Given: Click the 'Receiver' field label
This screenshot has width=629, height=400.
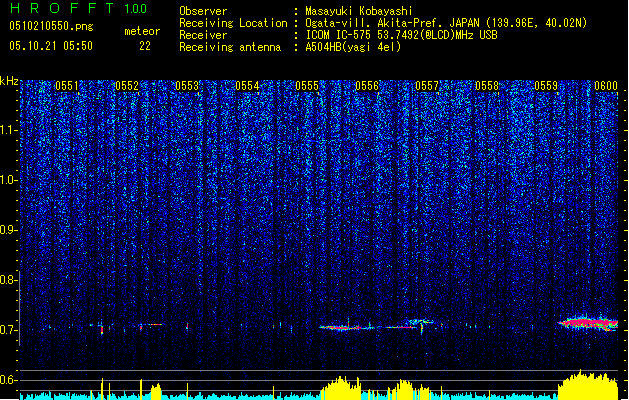Looking at the screenshot, I should coord(203,35).
